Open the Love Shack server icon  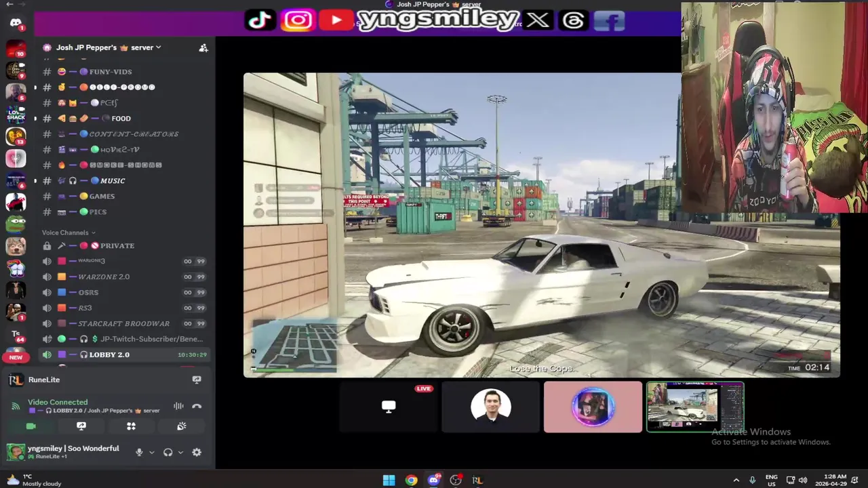point(16,113)
